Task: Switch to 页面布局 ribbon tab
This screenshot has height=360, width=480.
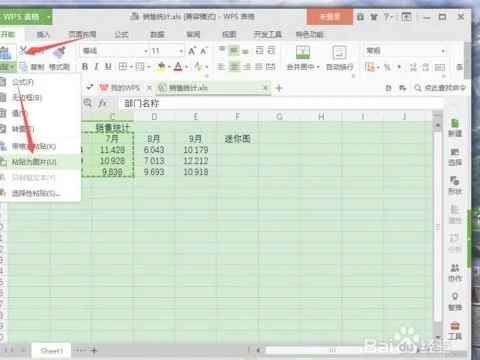Action: [x=82, y=34]
